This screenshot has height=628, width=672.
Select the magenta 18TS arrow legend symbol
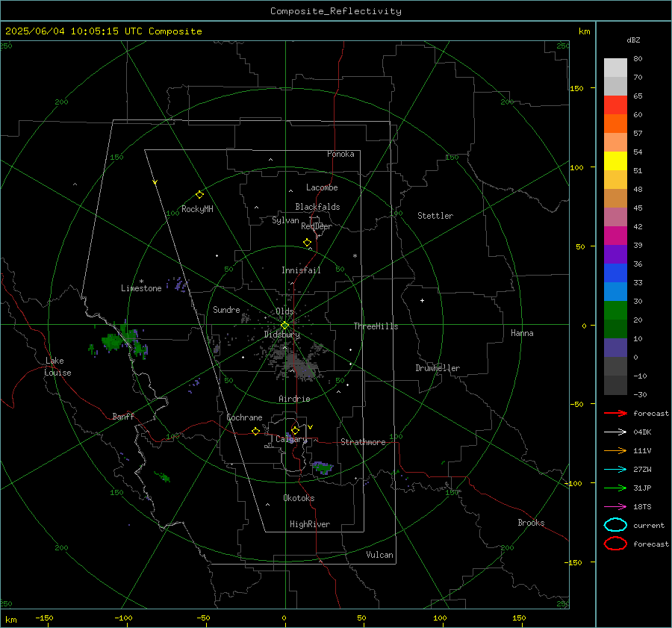tap(615, 506)
